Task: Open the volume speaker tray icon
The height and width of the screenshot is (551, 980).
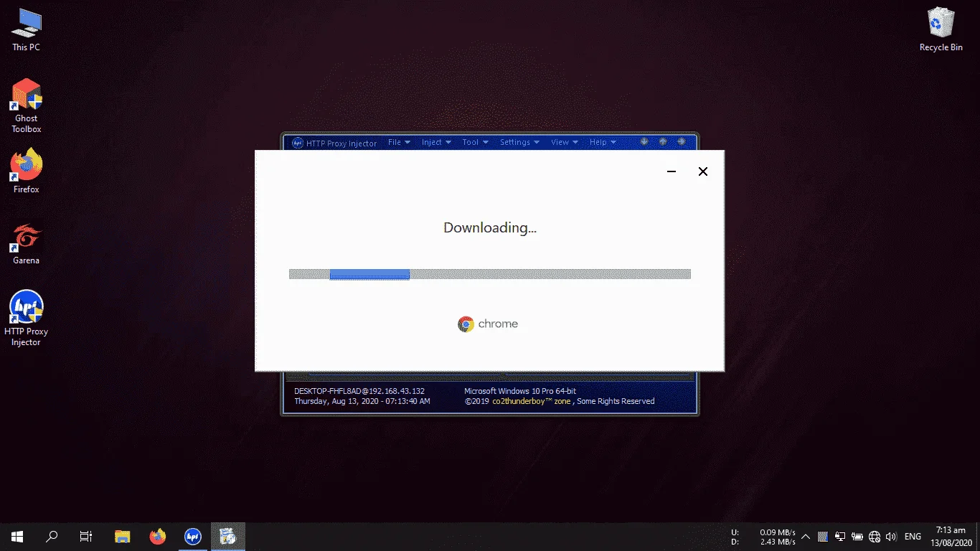Action: tap(891, 537)
